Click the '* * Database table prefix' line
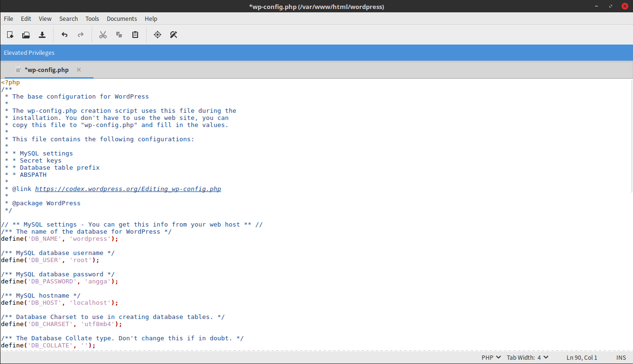633x364 pixels. (52, 168)
